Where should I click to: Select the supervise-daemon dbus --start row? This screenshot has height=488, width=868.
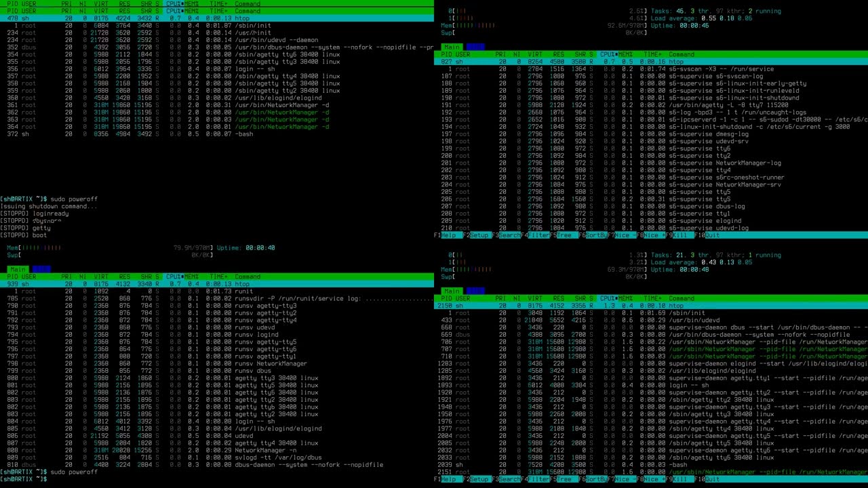tap(651, 327)
